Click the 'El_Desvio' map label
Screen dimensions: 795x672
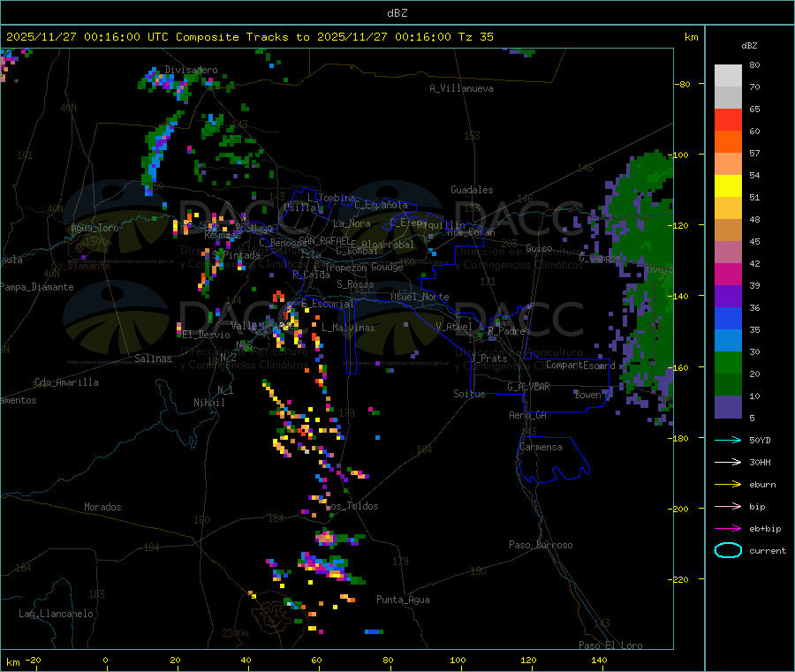pyautogui.click(x=206, y=335)
